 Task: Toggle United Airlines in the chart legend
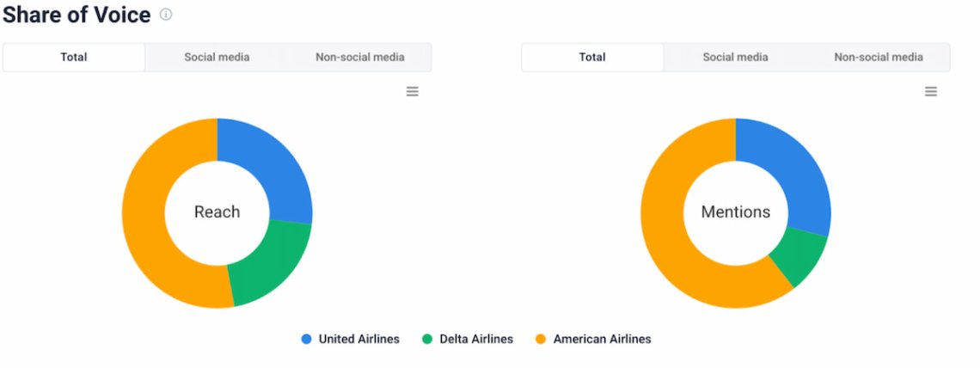click(350, 339)
